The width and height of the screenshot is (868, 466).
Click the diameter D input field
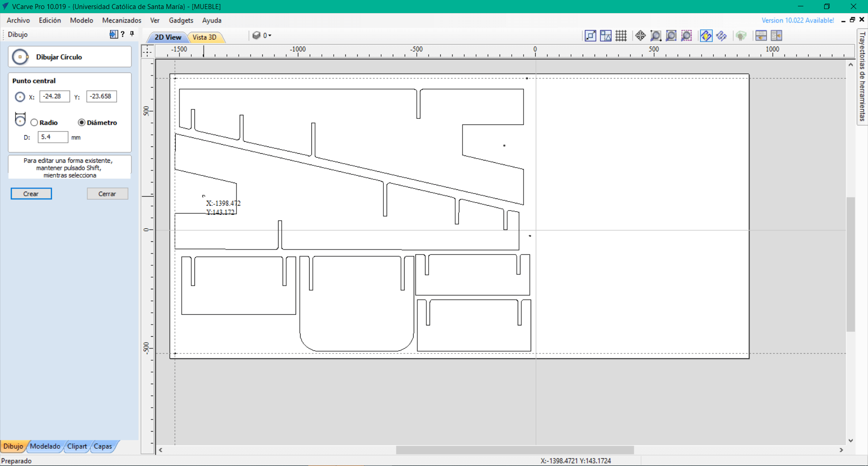coord(53,137)
